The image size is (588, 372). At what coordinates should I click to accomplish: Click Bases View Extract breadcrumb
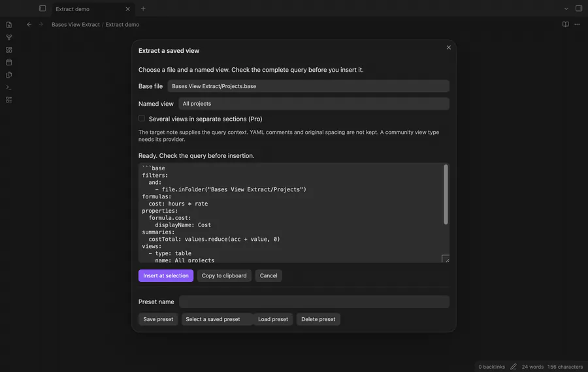pos(76,24)
